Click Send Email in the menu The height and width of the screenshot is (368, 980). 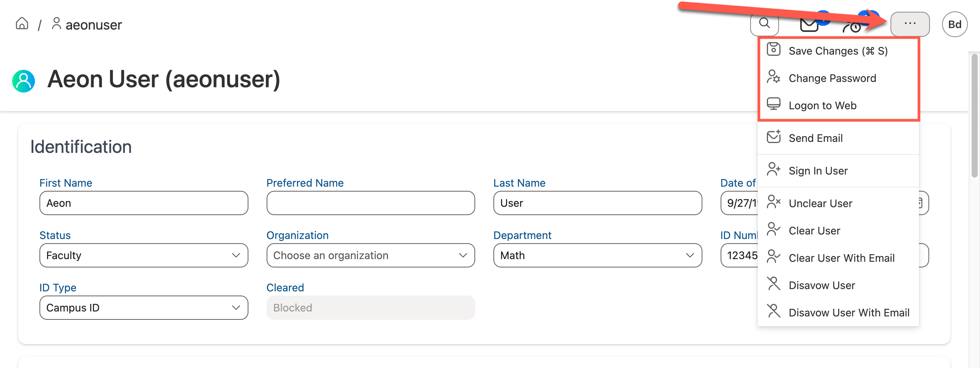pos(815,138)
